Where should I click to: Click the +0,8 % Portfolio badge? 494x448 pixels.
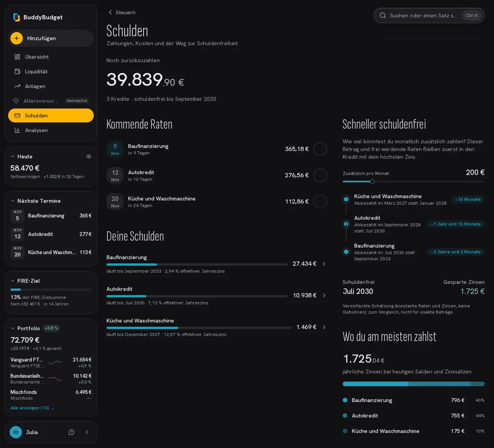[x=51, y=328]
